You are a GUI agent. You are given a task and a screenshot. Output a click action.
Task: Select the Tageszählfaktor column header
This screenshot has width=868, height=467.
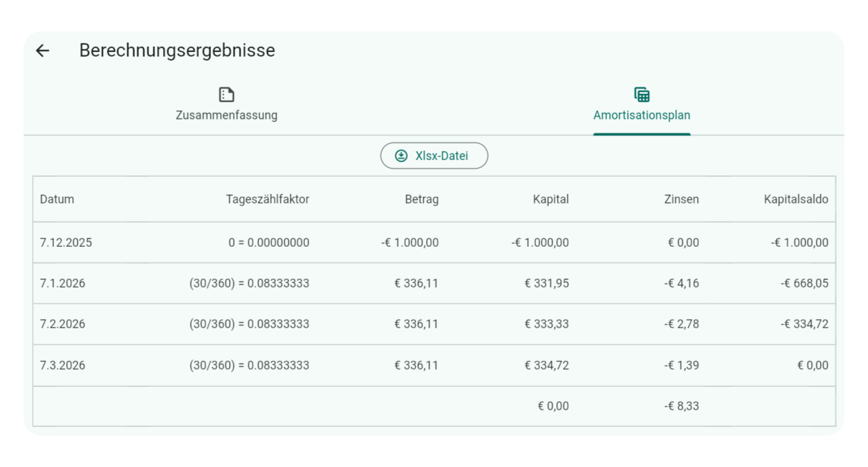(267, 199)
